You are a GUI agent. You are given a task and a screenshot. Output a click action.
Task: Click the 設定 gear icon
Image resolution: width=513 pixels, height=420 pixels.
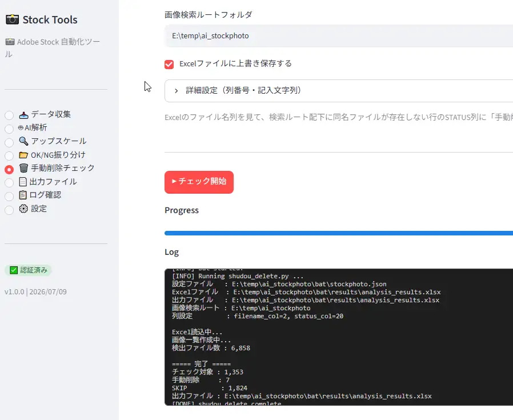(23, 209)
